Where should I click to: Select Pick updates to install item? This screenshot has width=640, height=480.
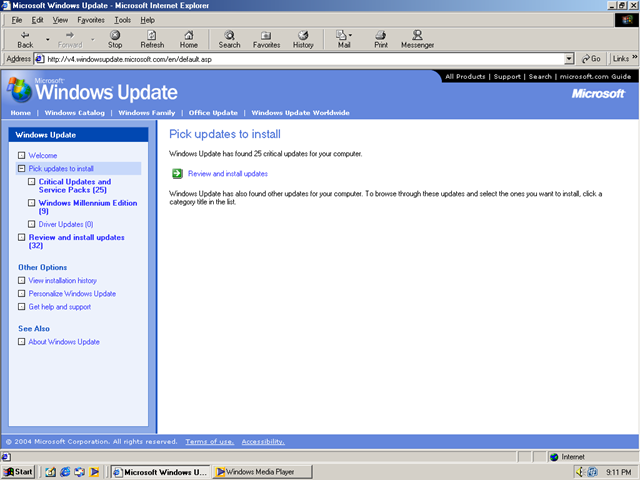[61, 169]
